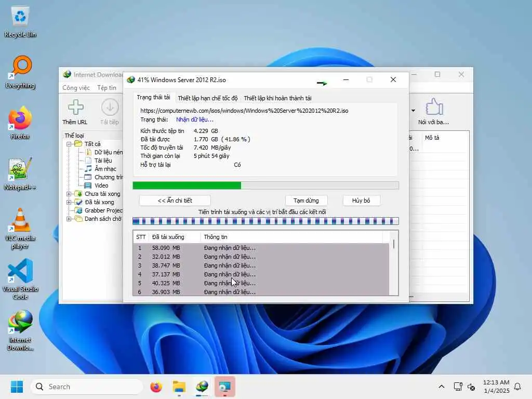The height and width of the screenshot is (399, 532).
Task: Open Internet Download Manager desktop shortcut
Action: [x=20, y=330]
